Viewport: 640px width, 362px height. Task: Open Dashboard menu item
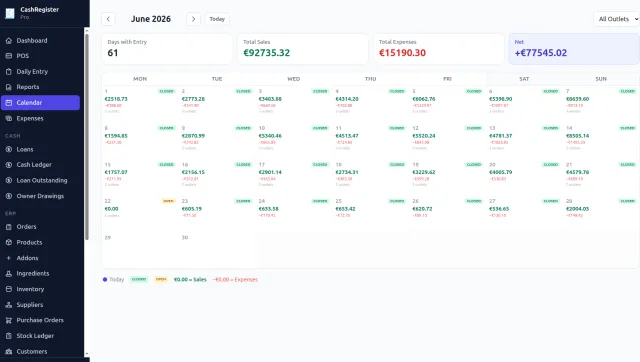[40, 40]
